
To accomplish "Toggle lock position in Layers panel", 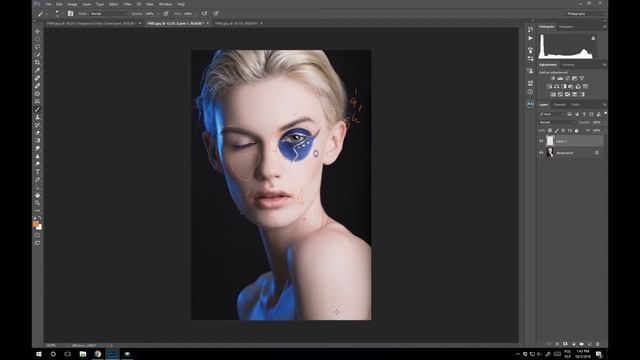I will click(x=563, y=131).
